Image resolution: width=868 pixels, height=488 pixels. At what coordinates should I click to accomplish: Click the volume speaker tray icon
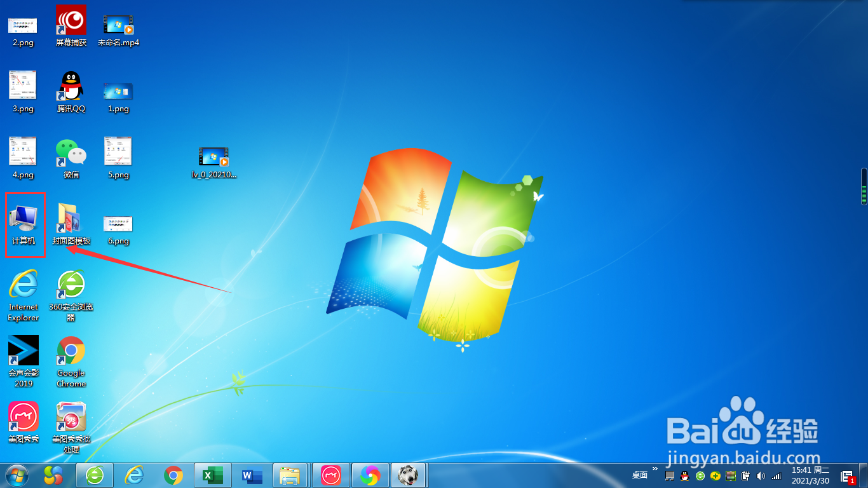761,475
